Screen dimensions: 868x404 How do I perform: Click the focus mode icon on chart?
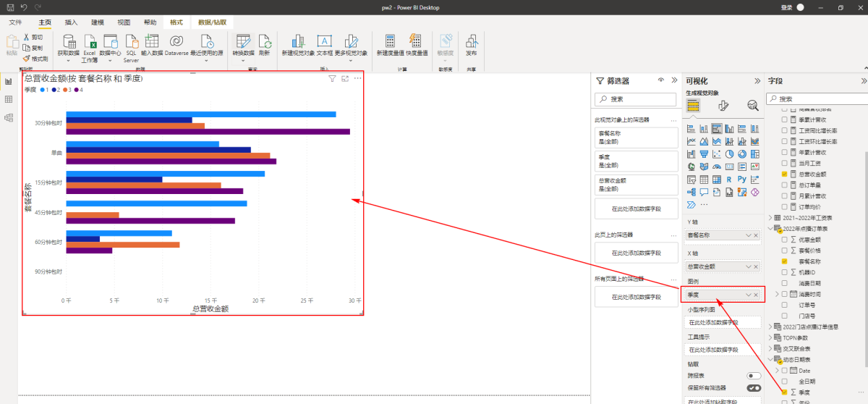(345, 78)
